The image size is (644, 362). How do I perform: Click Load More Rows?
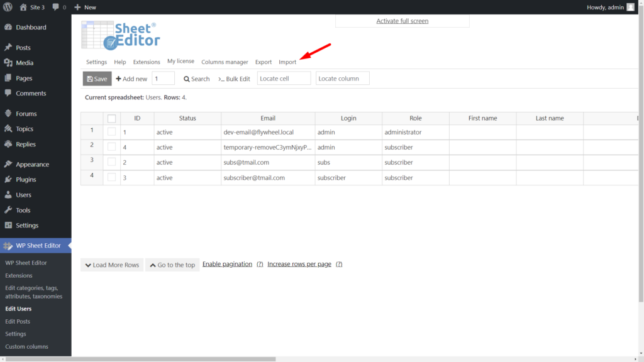pos(112,265)
